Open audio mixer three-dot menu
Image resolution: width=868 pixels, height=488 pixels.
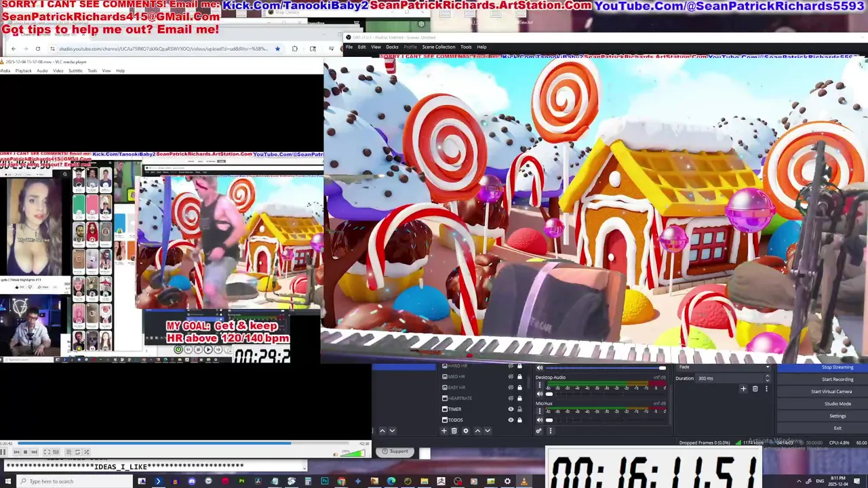[x=550, y=431]
